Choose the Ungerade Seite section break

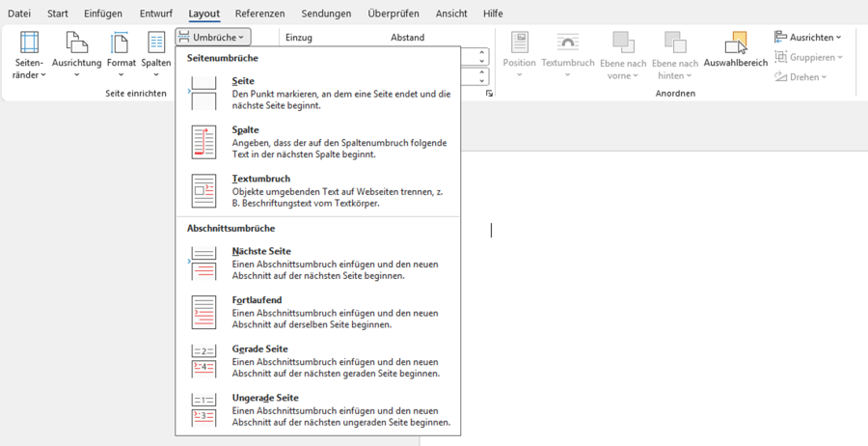(x=317, y=409)
